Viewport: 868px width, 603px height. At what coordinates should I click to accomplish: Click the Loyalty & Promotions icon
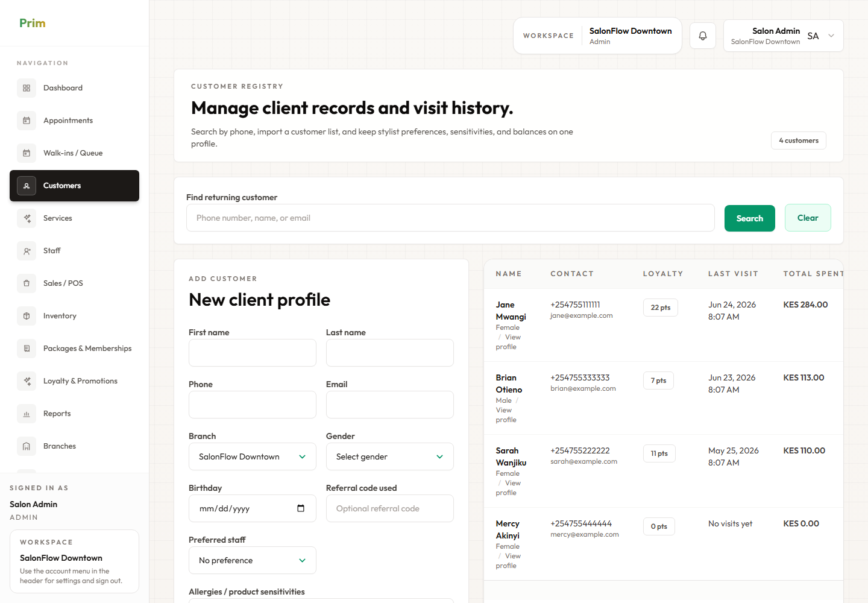(27, 381)
